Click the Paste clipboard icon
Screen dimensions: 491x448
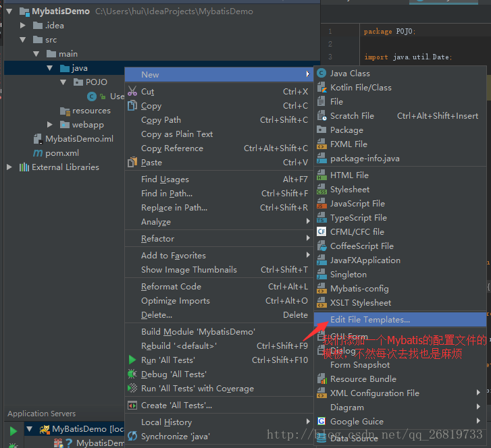[x=132, y=162]
